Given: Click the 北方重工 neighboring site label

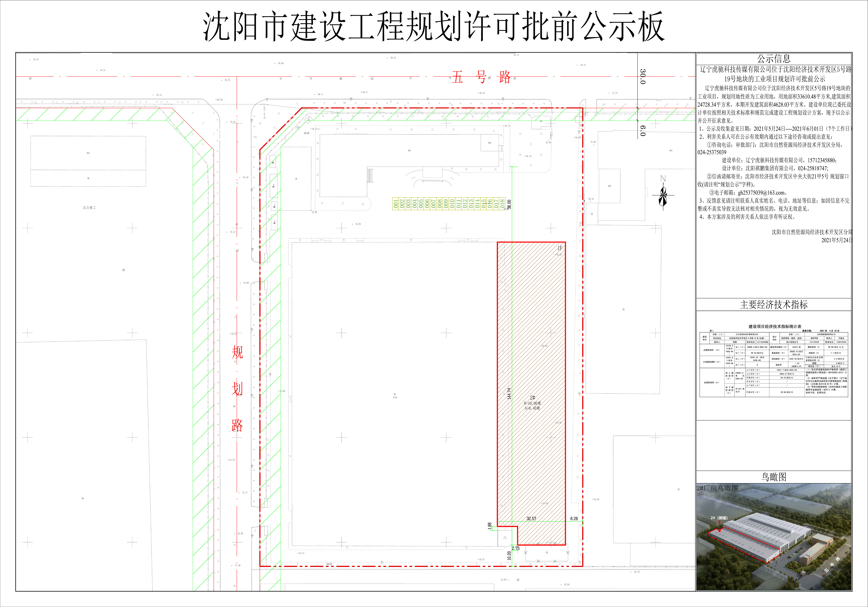Looking at the screenshot, I should pyautogui.click(x=89, y=208).
